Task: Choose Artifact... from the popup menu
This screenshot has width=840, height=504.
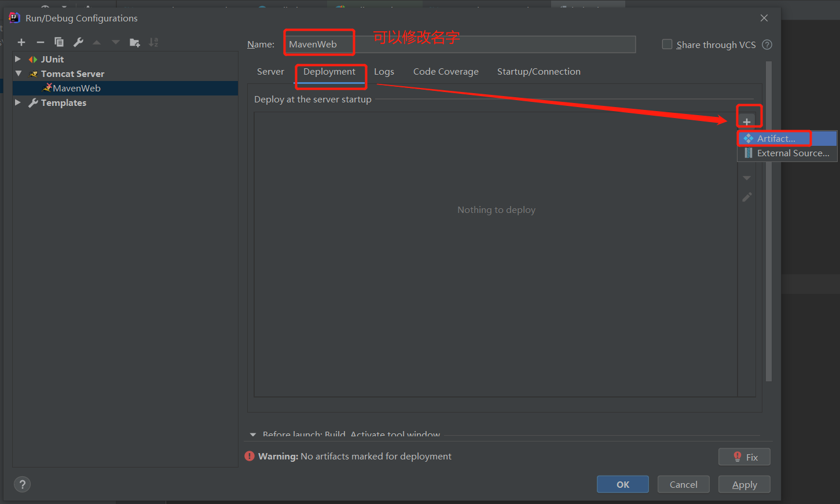Action: [787, 138]
